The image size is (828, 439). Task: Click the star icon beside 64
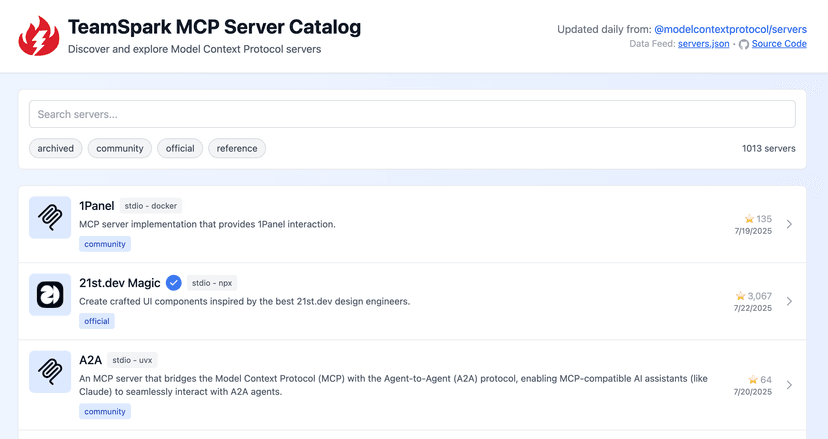tap(753, 379)
